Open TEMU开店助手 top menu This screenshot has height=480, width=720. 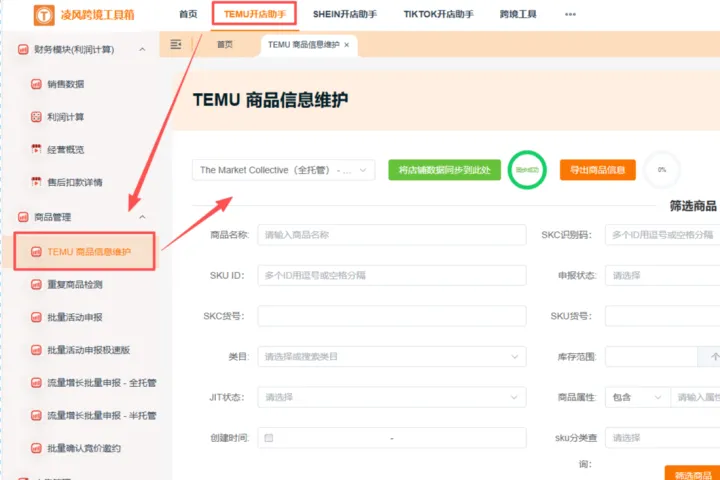click(x=255, y=14)
